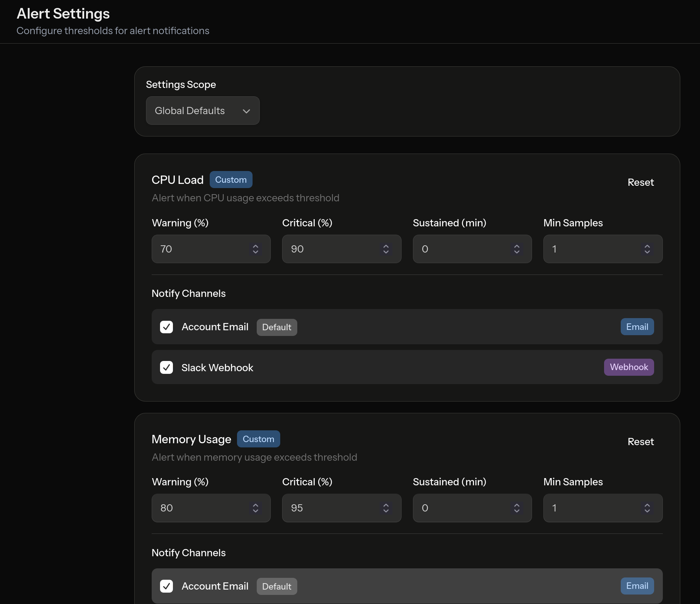The width and height of the screenshot is (700, 604).
Task: Uncheck Account Email for Memory Usage
Action: (x=166, y=586)
